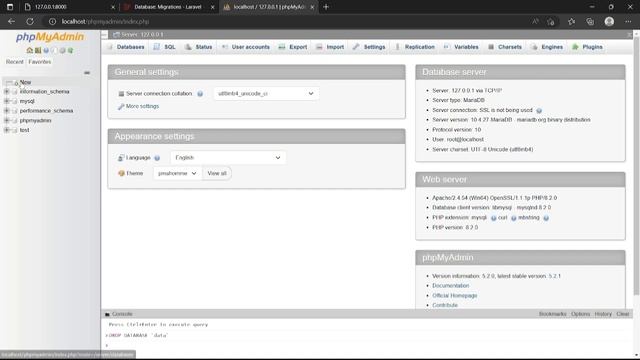
Task: Switch to the SQL tab
Action: (x=164, y=47)
